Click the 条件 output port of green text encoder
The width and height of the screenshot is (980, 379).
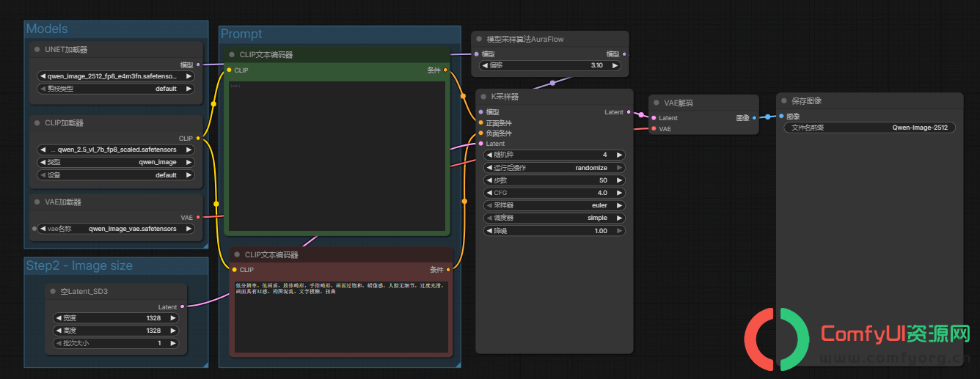(x=446, y=70)
